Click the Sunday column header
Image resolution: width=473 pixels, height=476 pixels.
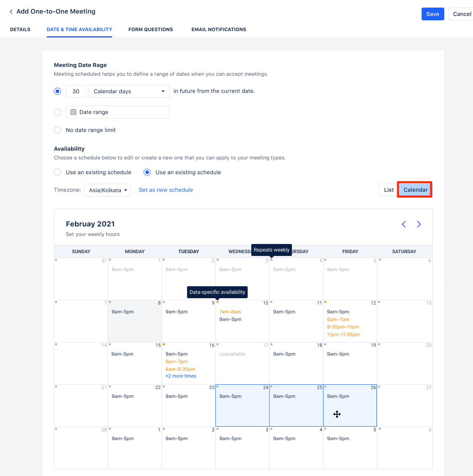click(x=81, y=252)
